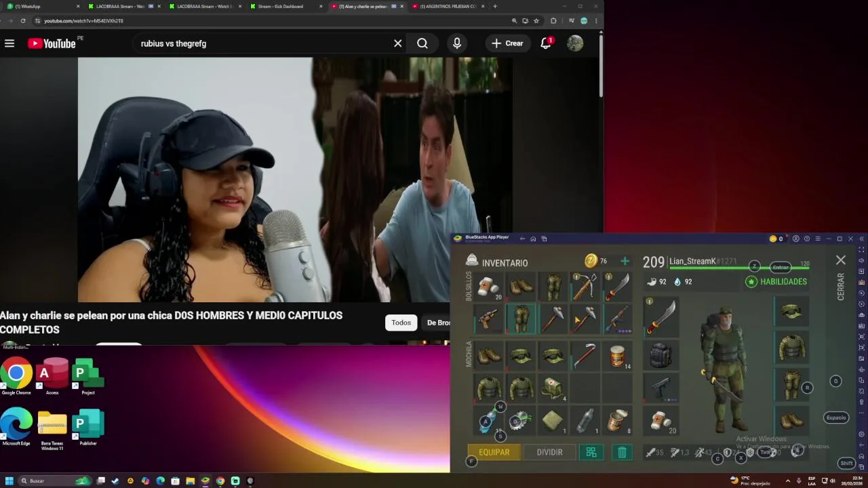Screen dimensions: 868x488
Task: Bookmark this page with the star
Action: 536,21
